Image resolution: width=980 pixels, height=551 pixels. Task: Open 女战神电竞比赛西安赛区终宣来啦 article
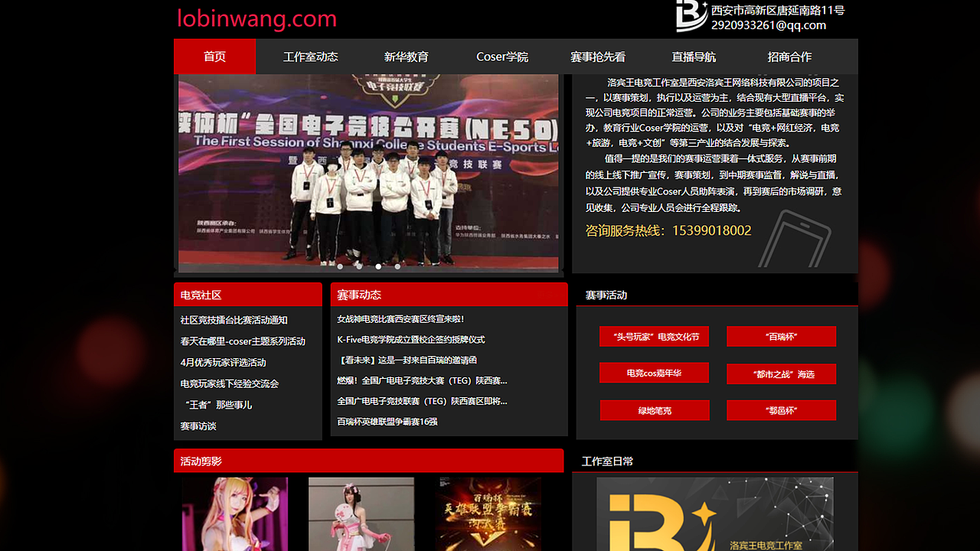click(400, 319)
